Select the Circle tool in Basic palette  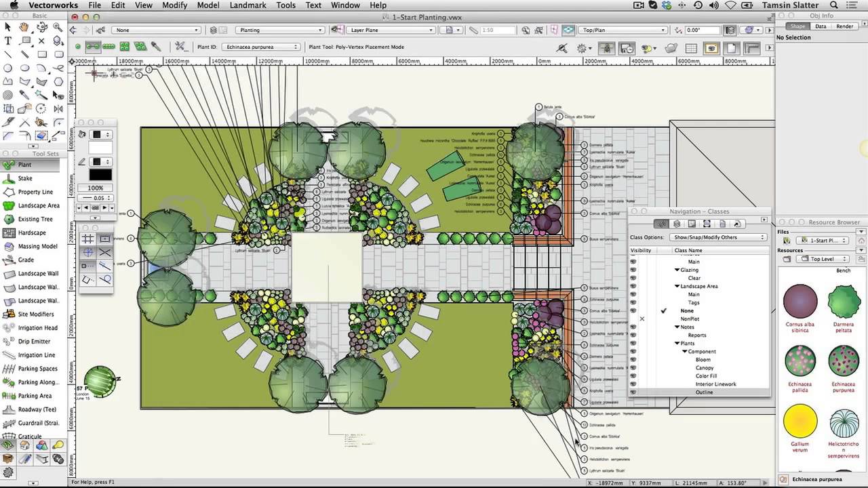8,68
